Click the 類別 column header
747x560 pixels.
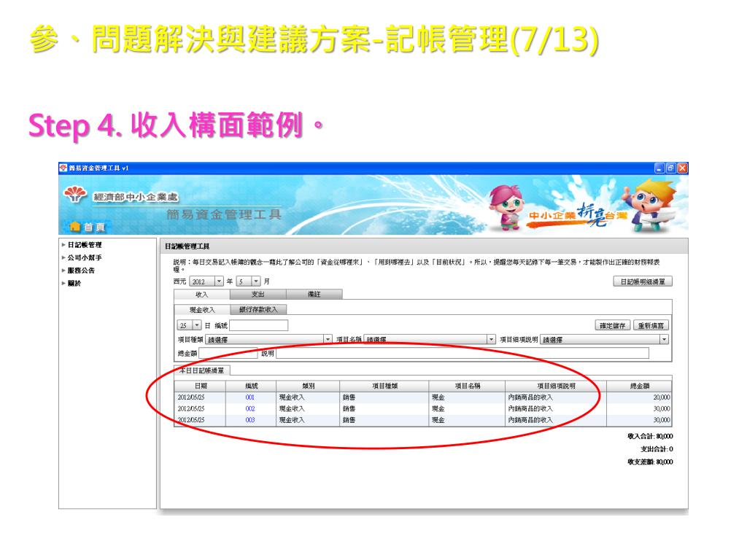pos(308,386)
